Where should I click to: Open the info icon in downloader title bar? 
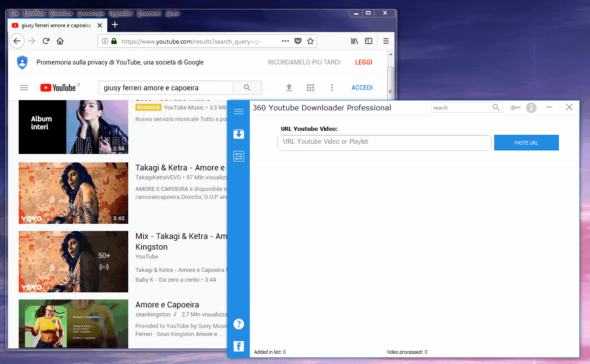[531, 108]
